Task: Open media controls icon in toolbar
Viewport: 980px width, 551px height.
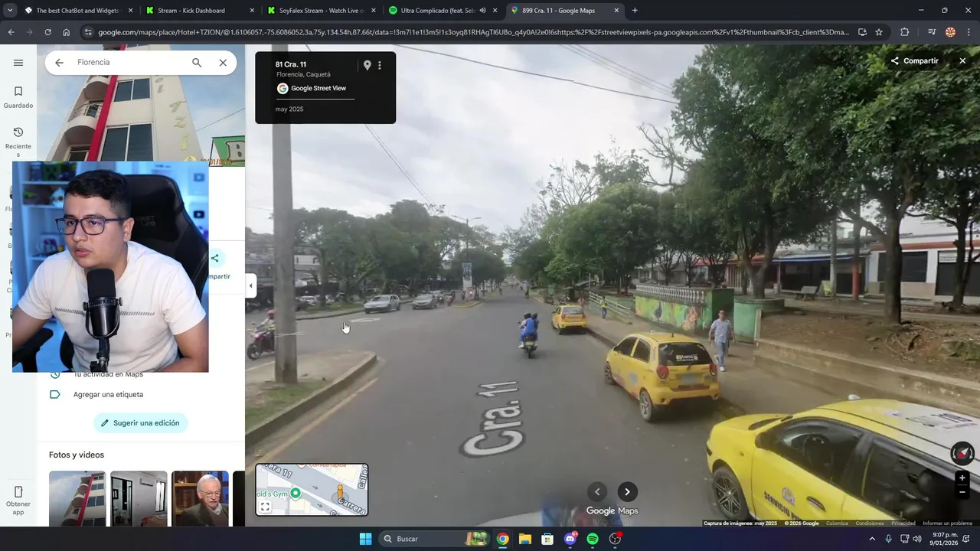Action: click(932, 32)
